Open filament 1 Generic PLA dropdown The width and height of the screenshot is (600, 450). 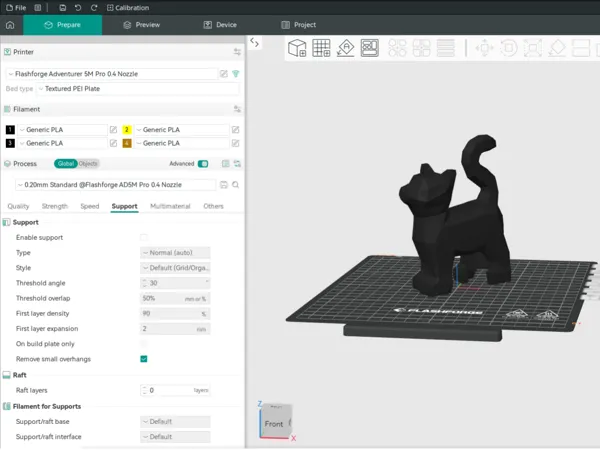[x=62, y=130]
